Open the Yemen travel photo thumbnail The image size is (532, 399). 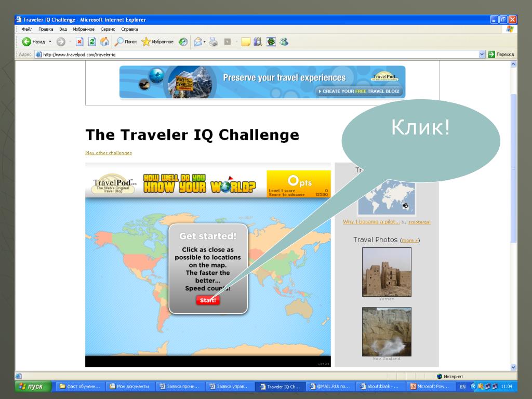click(x=387, y=272)
